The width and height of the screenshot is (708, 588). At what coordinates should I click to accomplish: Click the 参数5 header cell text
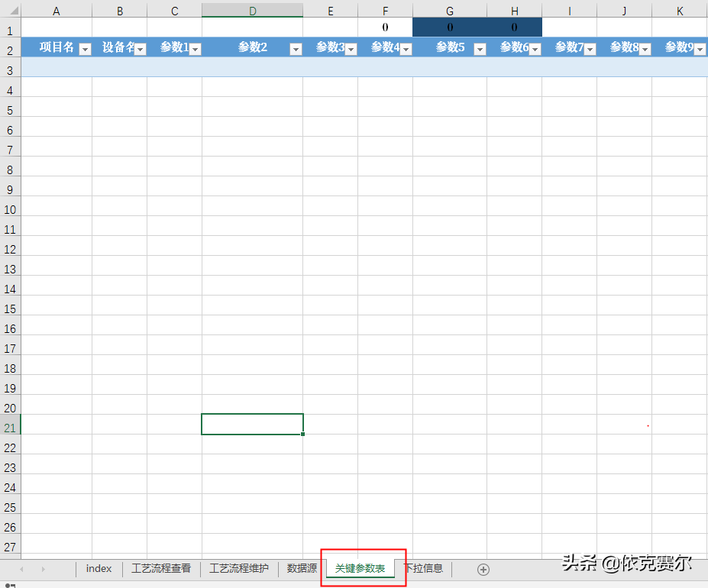(450, 47)
